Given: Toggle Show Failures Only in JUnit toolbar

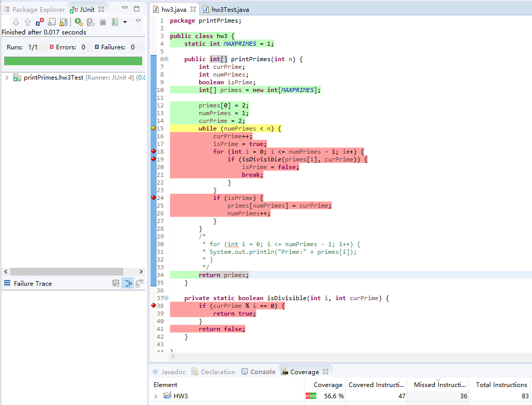Looking at the screenshot, I should pyautogui.click(x=40, y=22).
